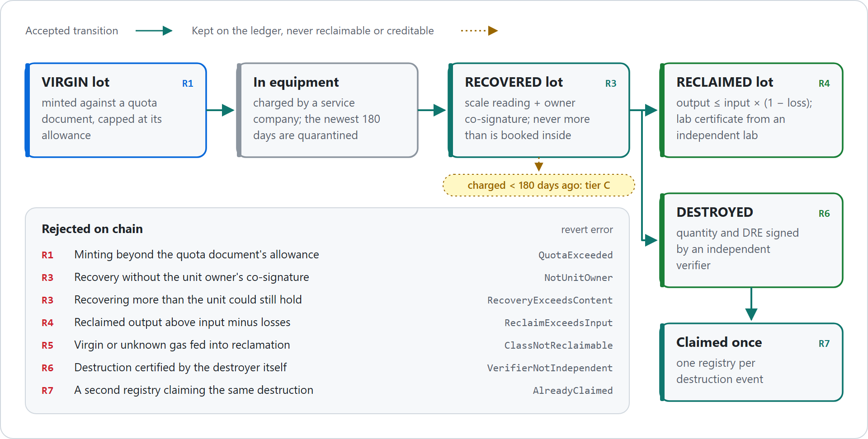Click the ReclaimExceedsInput error code
Screen dimensions: 868x439
click(x=559, y=323)
